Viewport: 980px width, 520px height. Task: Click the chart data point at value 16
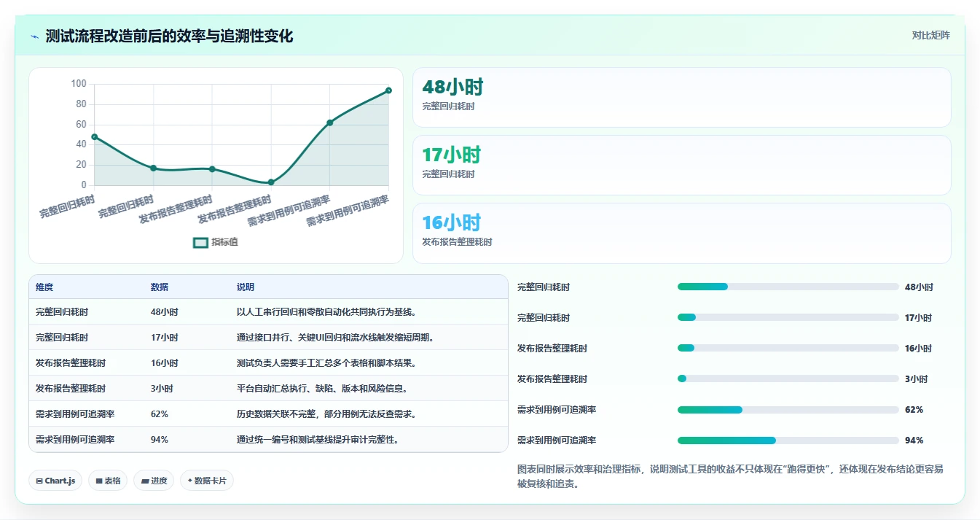pyautogui.click(x=212, y=169)
